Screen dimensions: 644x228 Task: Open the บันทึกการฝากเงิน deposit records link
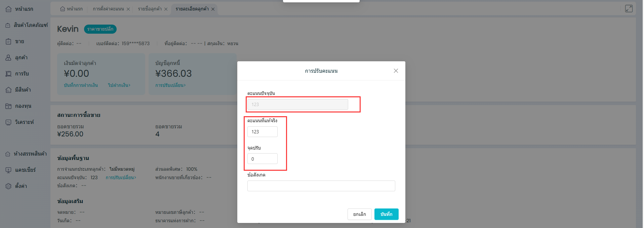[81, 85]
